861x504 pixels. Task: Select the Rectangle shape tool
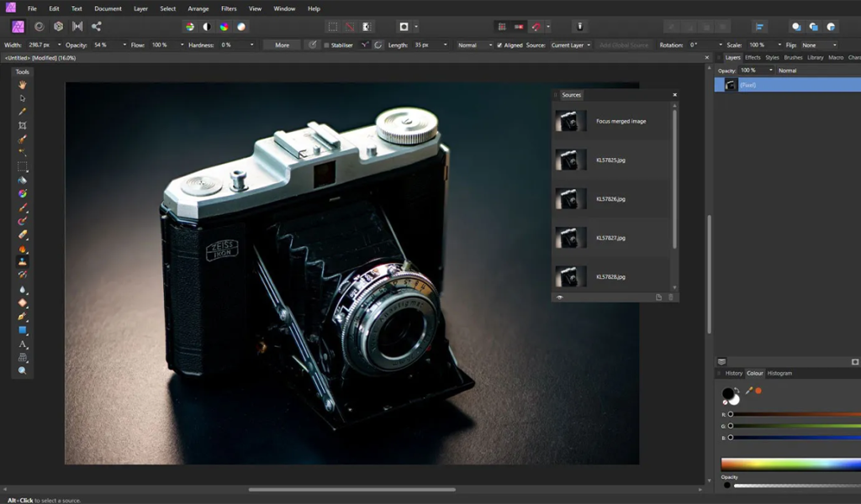(x=23, y=330)
